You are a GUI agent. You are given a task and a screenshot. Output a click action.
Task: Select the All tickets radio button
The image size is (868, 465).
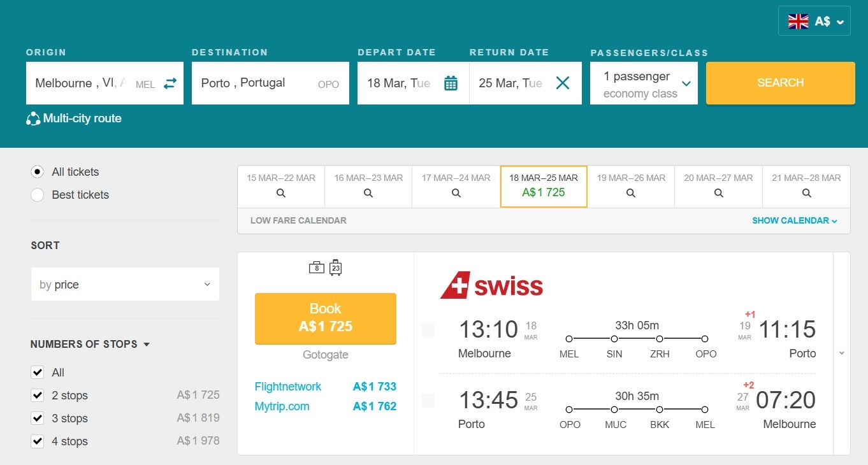pyautogui.click(x=38, y=172)
